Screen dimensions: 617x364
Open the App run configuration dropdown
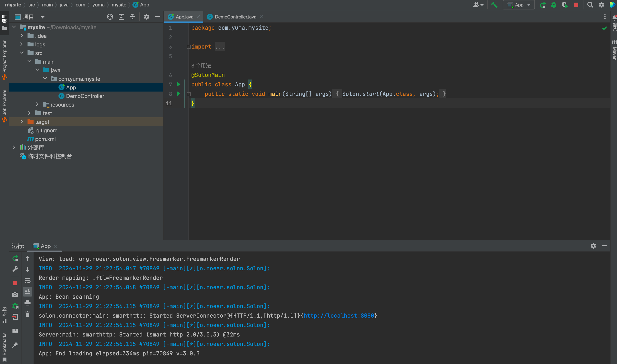[519, 5]
